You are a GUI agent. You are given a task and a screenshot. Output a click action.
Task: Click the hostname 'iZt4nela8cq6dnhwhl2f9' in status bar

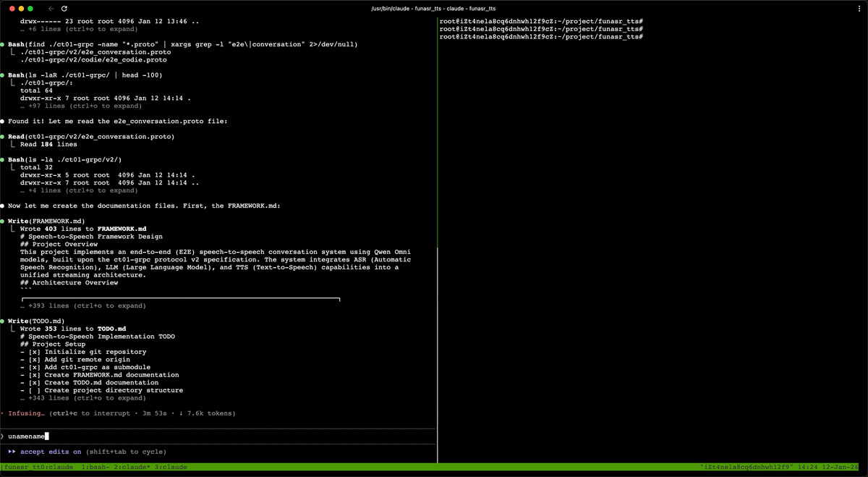coord(748,468)
